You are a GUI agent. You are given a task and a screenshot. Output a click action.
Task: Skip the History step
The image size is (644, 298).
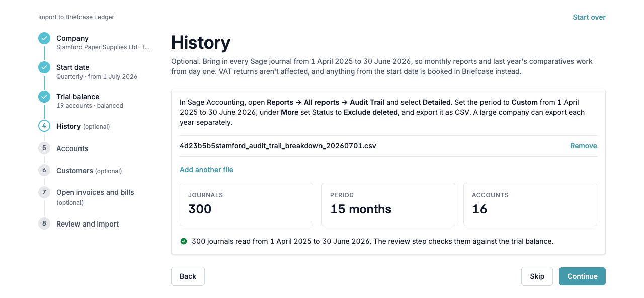coord(537,276)
